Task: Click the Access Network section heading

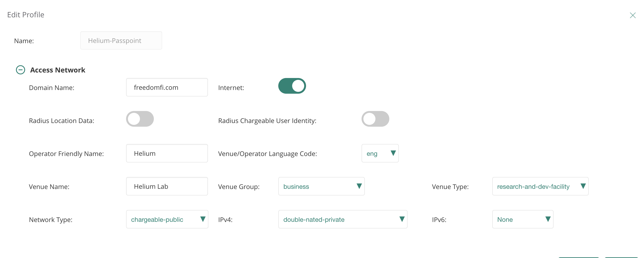Action: [58, 70]
